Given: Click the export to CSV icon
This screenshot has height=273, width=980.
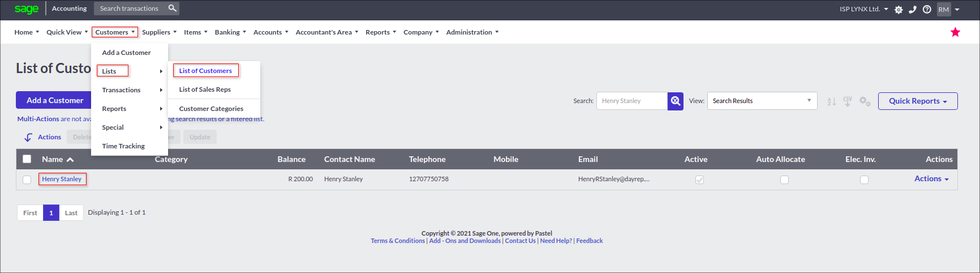Looking at the screenshot, I should tap(847, 101).
